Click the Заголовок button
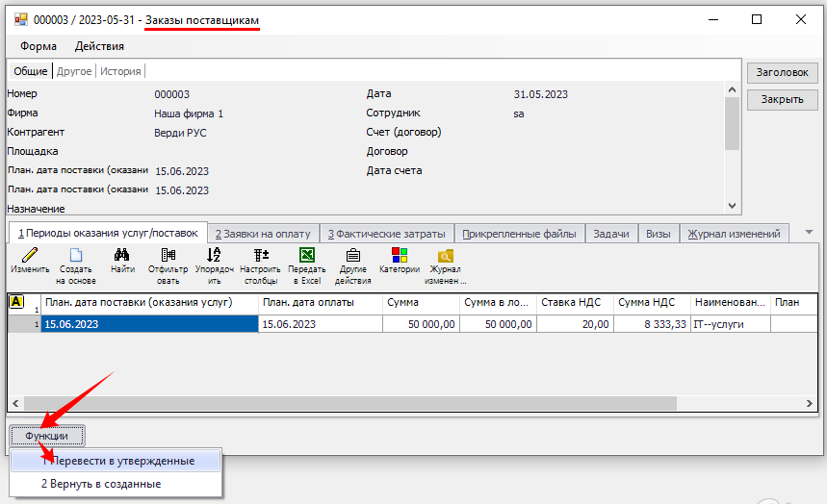Image resolution: width=827 pixels, height=504 pixels. coord(782,72)
